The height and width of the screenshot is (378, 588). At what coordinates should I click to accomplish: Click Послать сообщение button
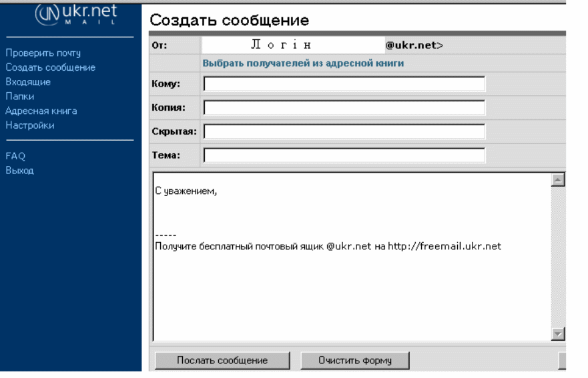click(x=222, y=361)
